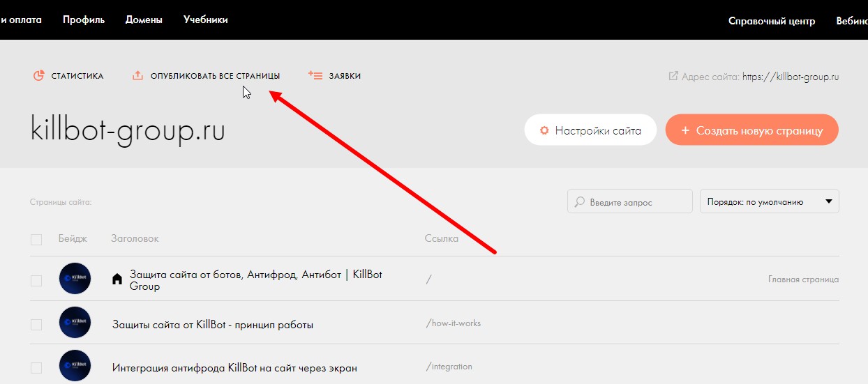
Task: Click the magnifier icon in search box
Action: tap(579, 202)
